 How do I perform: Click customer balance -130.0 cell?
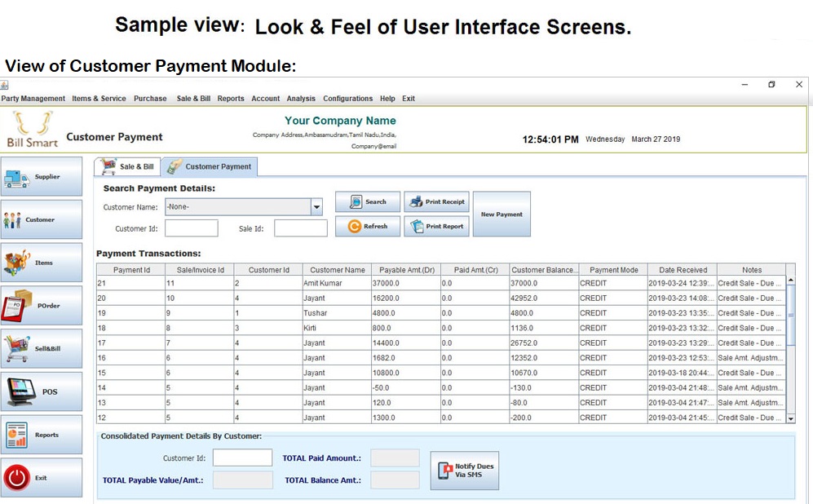545,388
